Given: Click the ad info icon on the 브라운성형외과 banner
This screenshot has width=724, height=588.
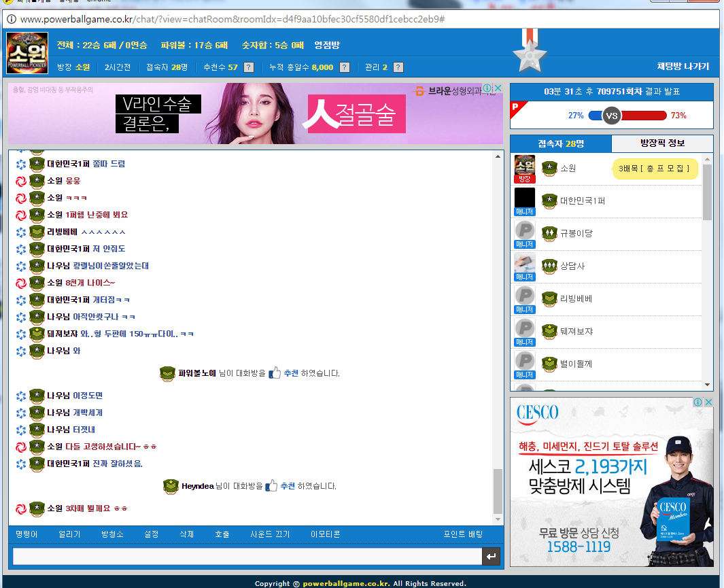Looking at the screenshot, I should [488, 88].
